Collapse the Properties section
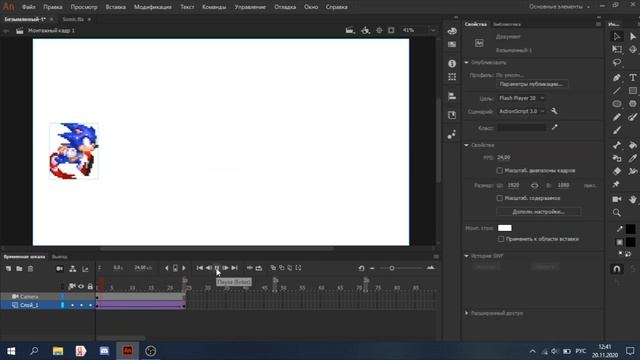Viewport: 640px width, 360px height. (x=467, y=145)
